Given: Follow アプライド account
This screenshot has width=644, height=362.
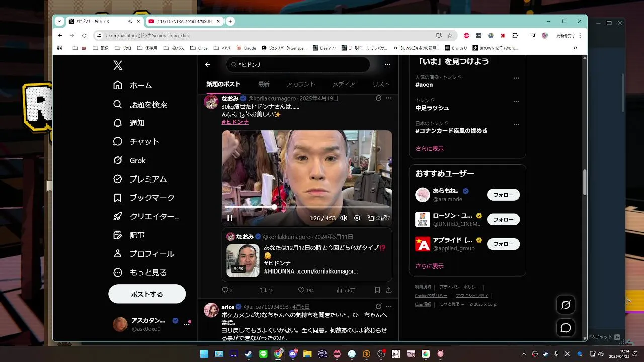Looking at the screenshot, I should pyautogui.click(x=503, y=244).
